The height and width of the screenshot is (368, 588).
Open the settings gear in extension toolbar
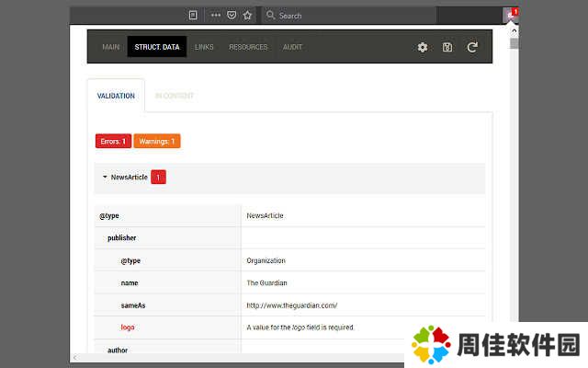pyautogui.click(x=423, y=47)
